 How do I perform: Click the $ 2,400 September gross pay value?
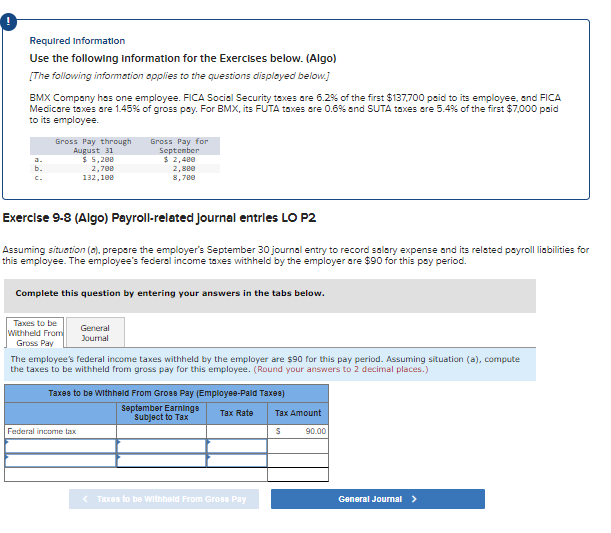click(x=180, y=159)
